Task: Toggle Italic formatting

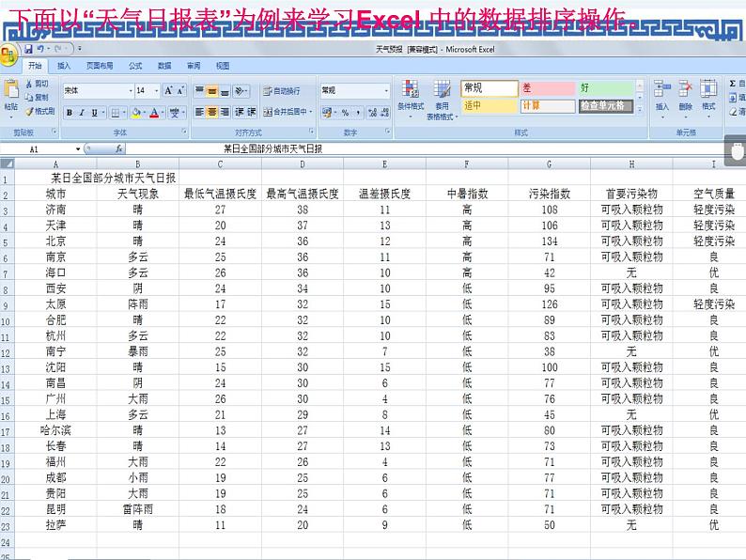Action: point(82,113)
